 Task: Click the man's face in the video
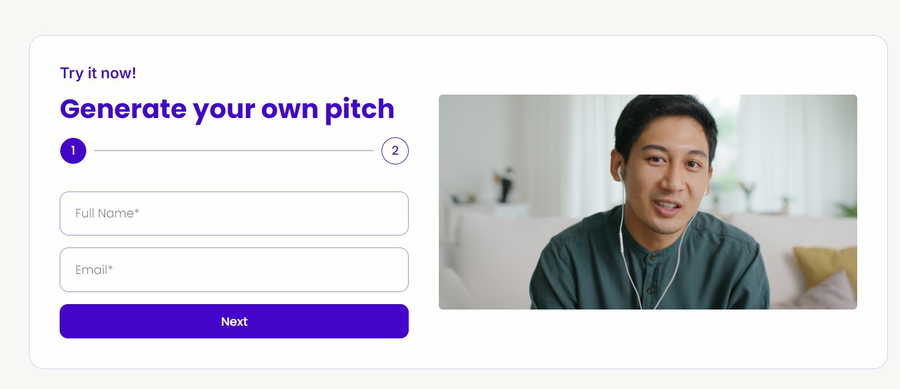(666, 172)
